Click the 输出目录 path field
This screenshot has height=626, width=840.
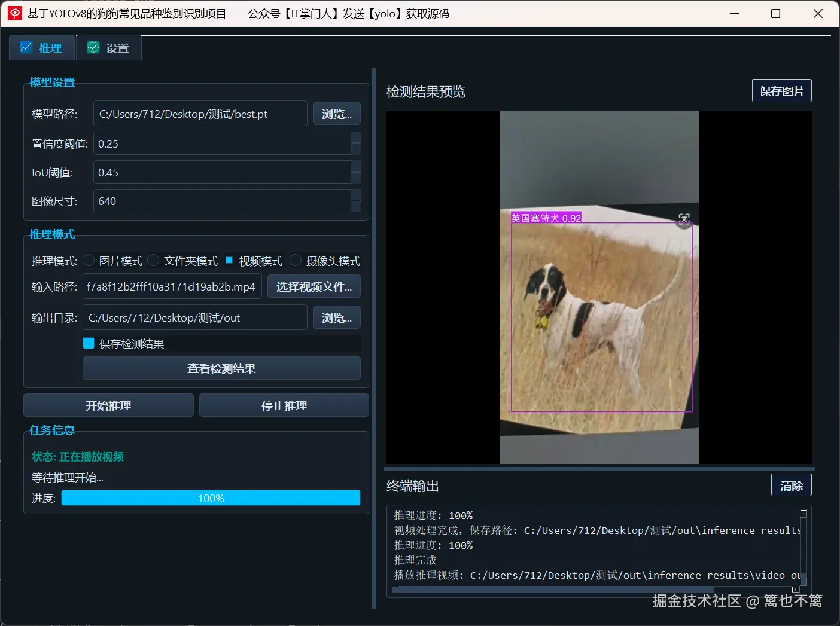tap(195, 317)
